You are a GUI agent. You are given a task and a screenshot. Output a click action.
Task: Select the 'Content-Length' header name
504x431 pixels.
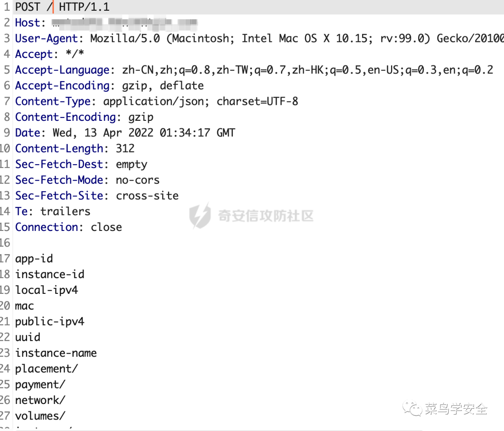59,149
